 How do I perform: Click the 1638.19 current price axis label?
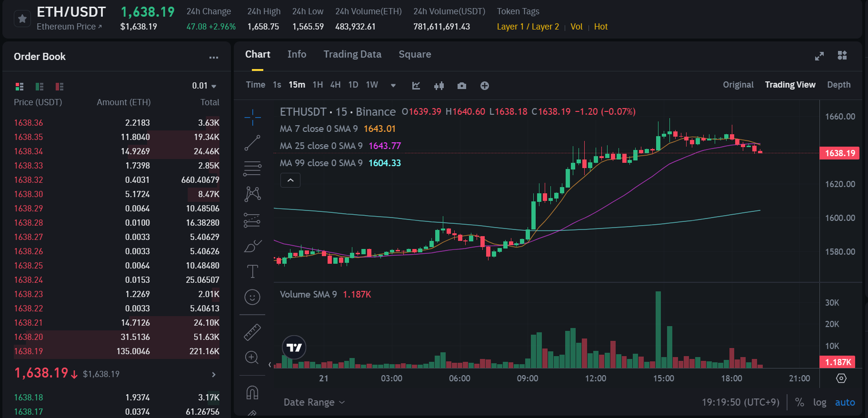(840, 153)
